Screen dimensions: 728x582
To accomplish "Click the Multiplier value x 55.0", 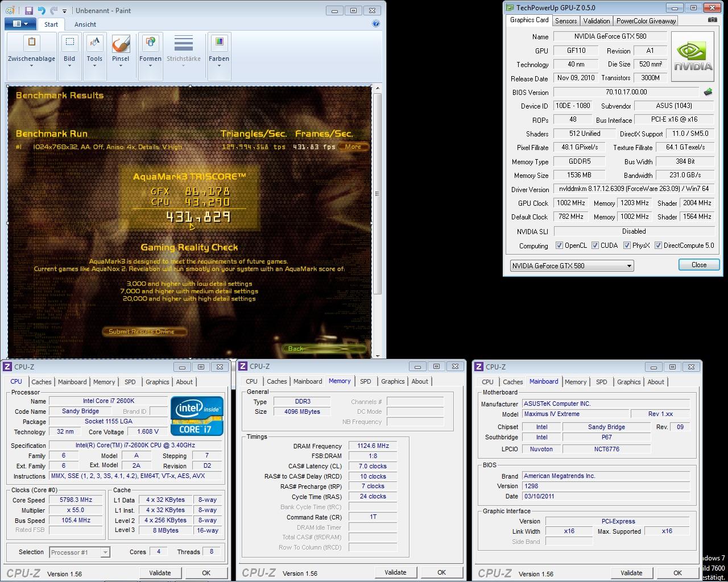I will (76, 510).
